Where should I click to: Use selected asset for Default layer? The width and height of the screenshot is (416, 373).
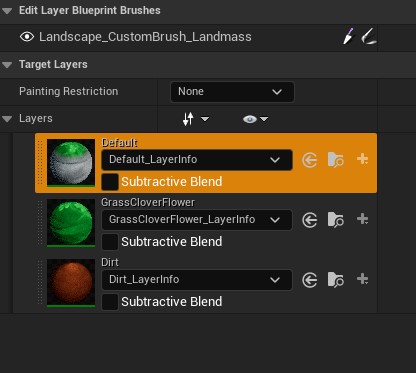[x=310, y=160]
